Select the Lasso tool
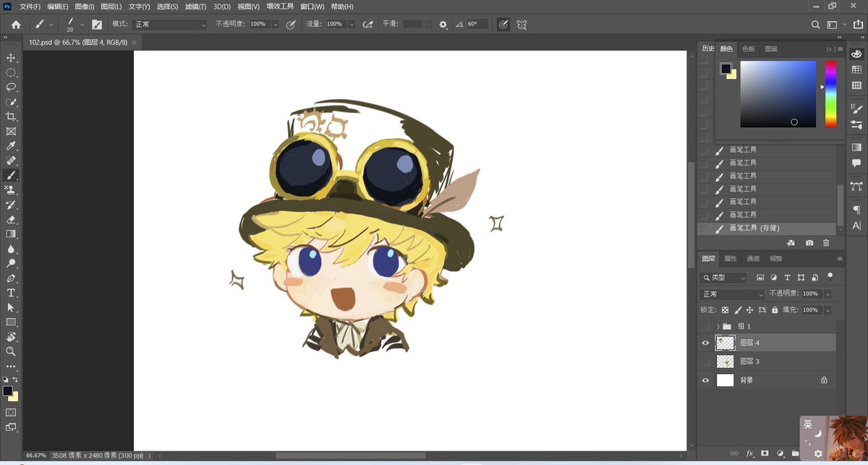Viewport: 868px width, 465px height. [11, 87]
